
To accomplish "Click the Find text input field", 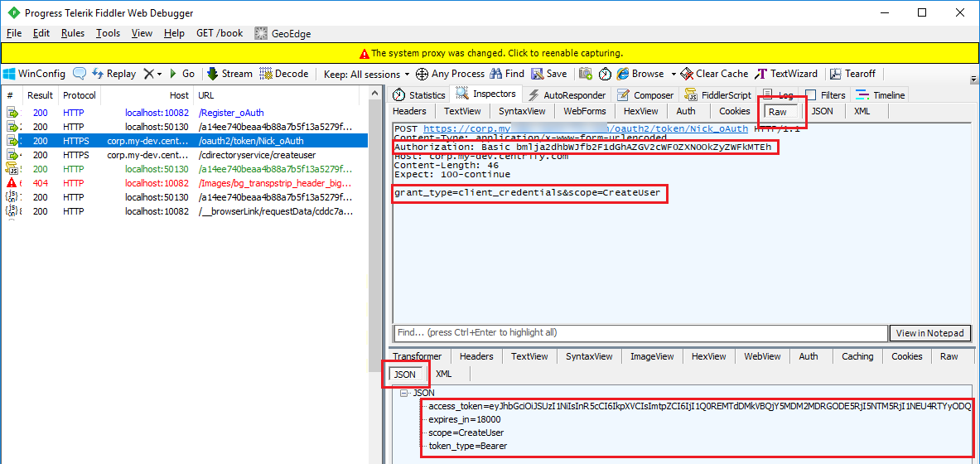I will click(640, 333).
